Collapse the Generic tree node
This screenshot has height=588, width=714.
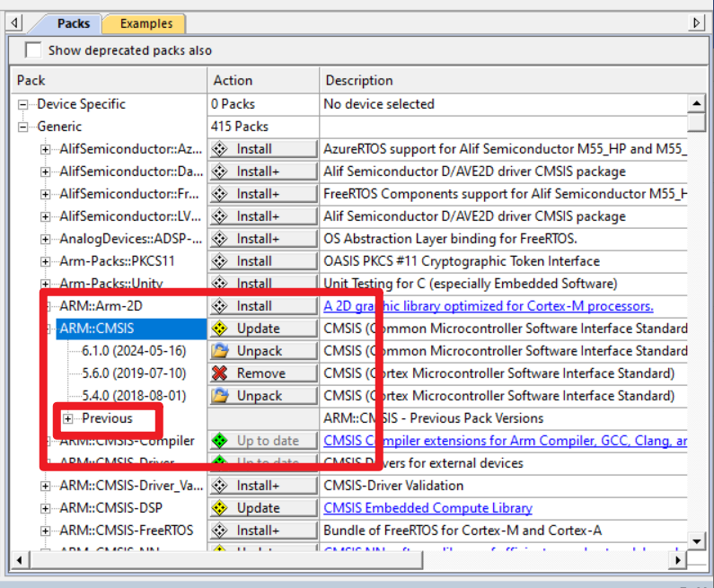click(x=22, y=127)
